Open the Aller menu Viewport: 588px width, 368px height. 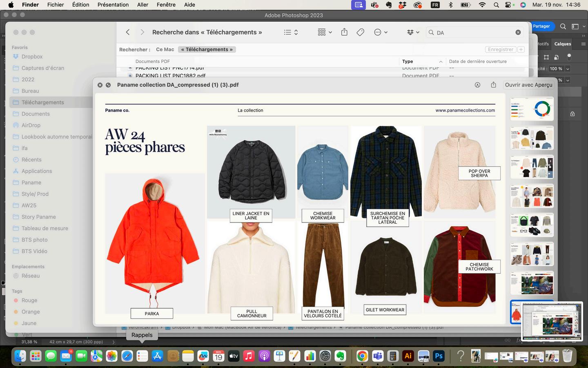143,5
